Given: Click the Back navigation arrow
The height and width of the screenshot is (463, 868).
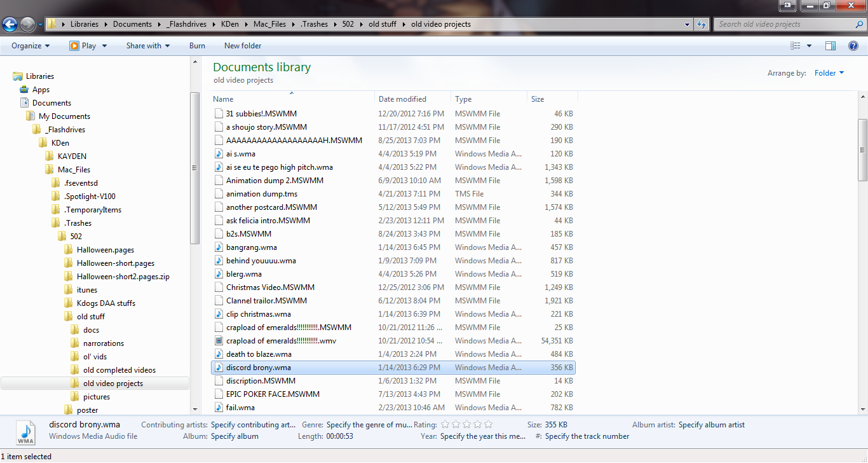Looking at the screenshot, I should [10, 25].
